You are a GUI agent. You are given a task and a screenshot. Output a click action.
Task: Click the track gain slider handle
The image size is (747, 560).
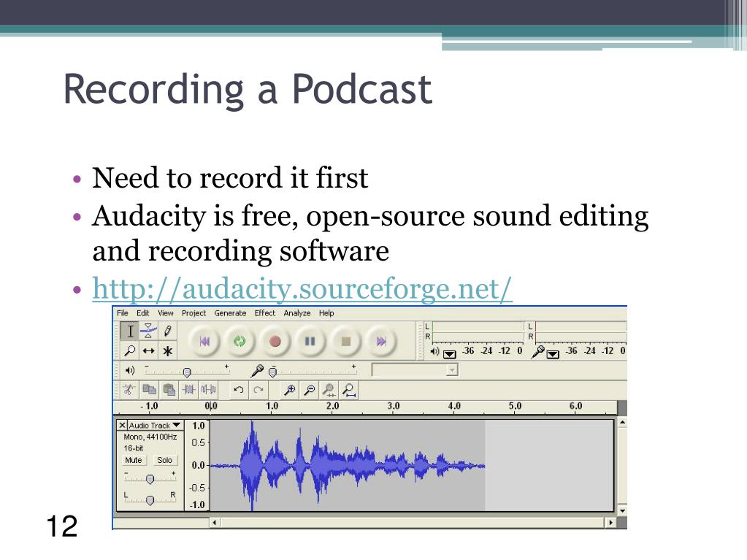(x=150, y=479)
